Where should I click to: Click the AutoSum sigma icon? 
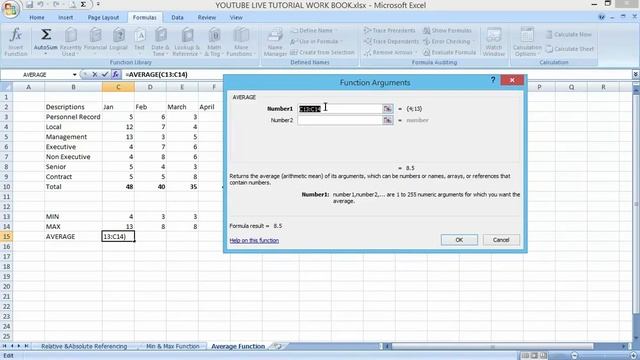pyautogui.click(x=46, y=36)
